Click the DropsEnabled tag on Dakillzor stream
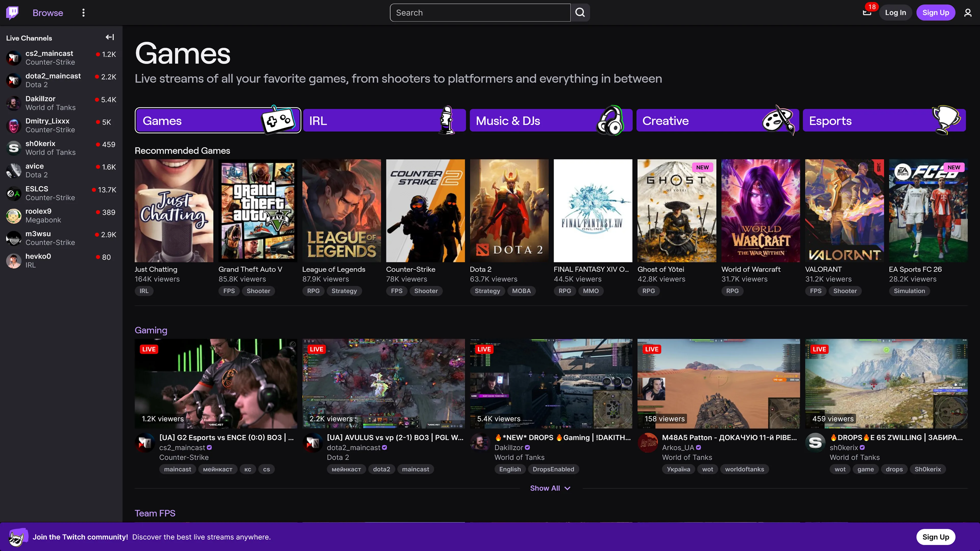Screen dimensions: 980x551 [553, 469]
